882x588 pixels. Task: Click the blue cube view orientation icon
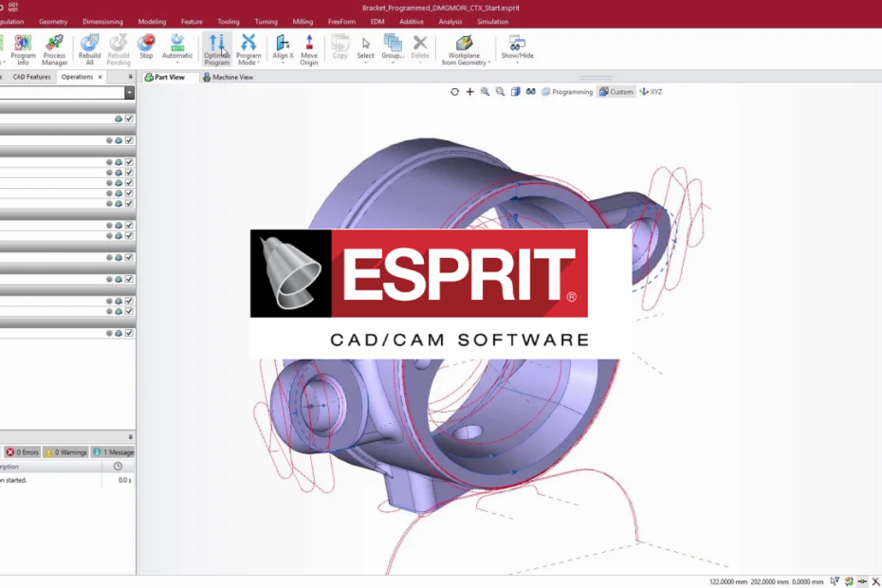tap(515, 92)
